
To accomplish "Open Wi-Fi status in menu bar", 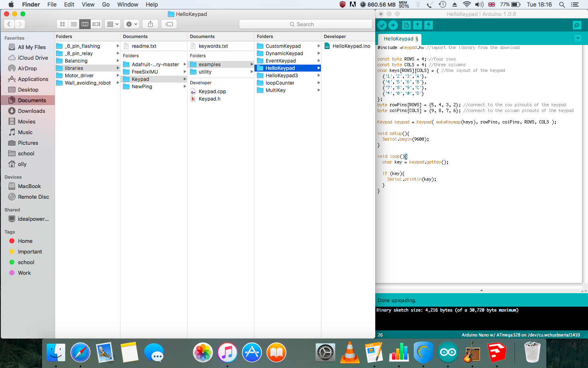I will (467, 4).
